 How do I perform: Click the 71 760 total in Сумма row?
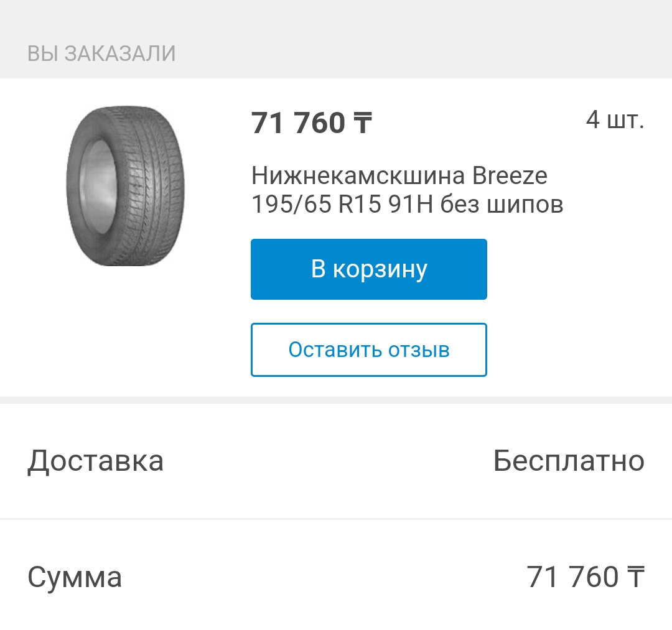572,577
